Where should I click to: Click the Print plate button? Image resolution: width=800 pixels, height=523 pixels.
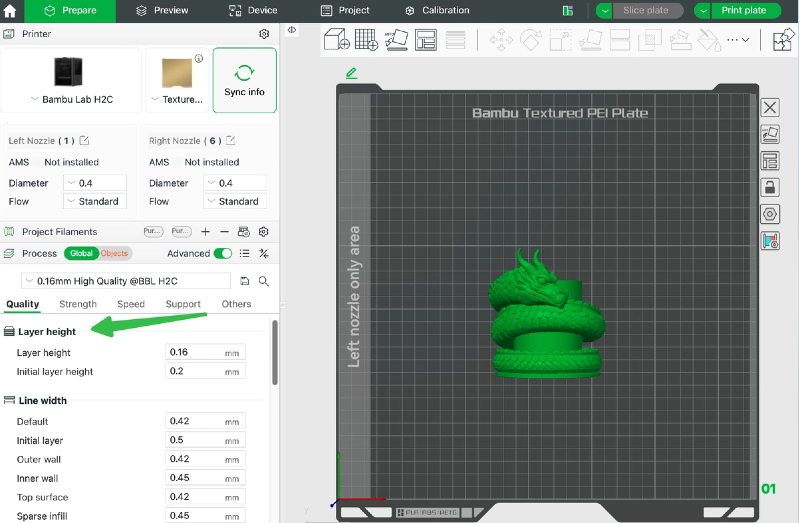click(x=744, y=11)
